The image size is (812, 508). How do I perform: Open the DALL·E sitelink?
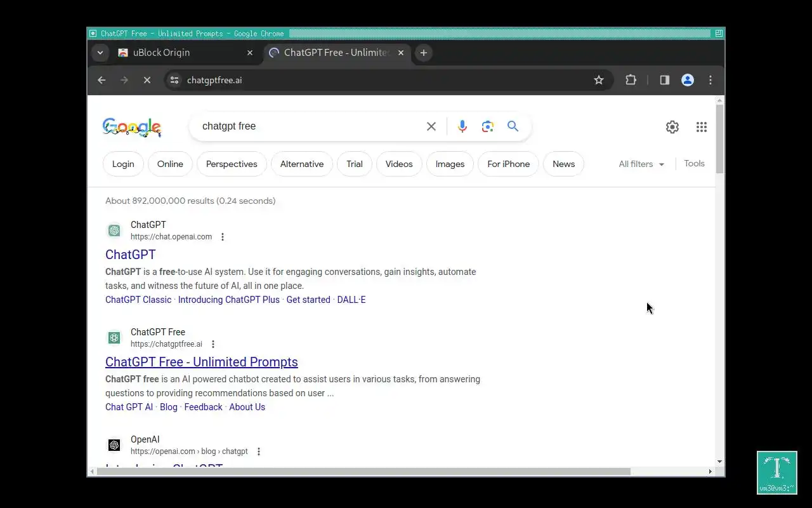point(351,300)
